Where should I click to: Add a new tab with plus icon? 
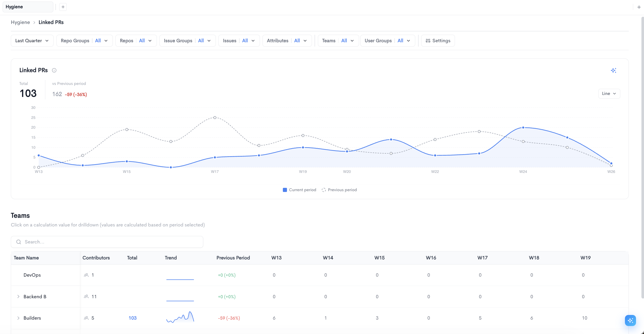63,7
